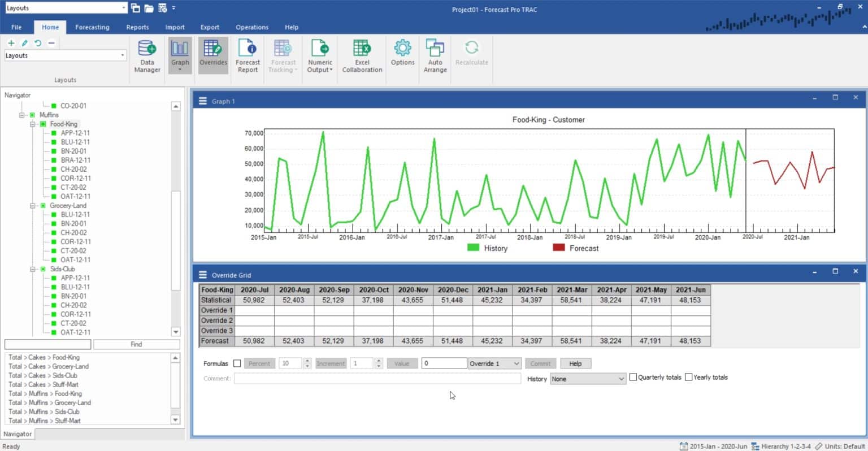Enable Yearly totals checkbox

click(x=688, y=377)
